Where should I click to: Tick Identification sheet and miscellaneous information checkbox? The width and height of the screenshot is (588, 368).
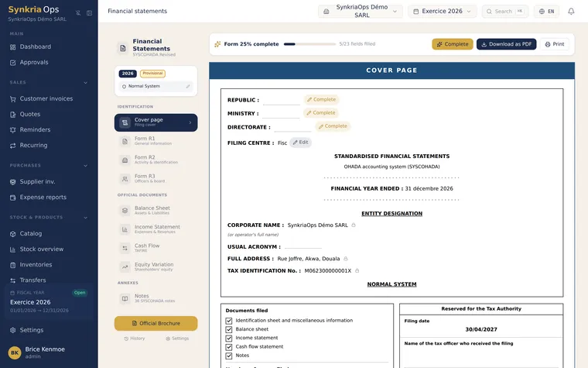229,321
